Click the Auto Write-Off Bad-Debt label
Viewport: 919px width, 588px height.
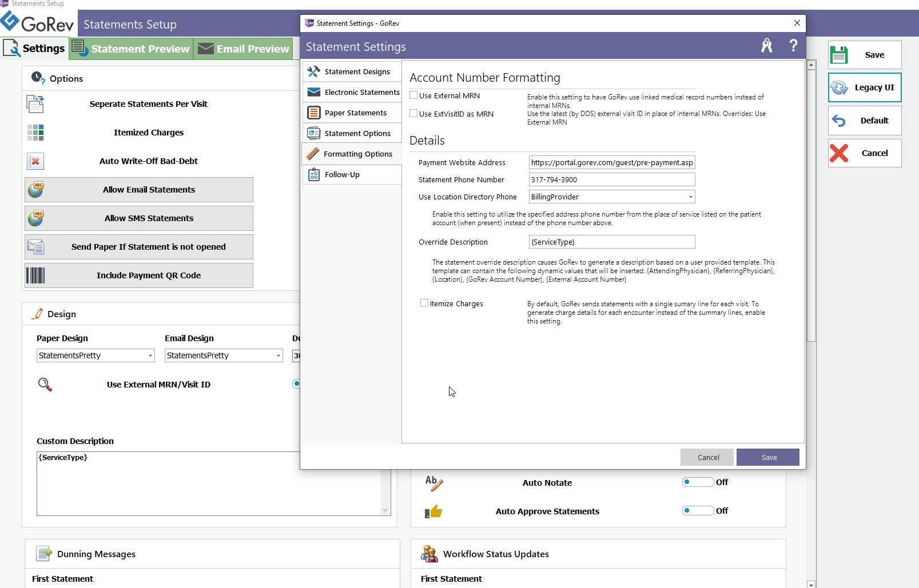click(x=149, y=161)
